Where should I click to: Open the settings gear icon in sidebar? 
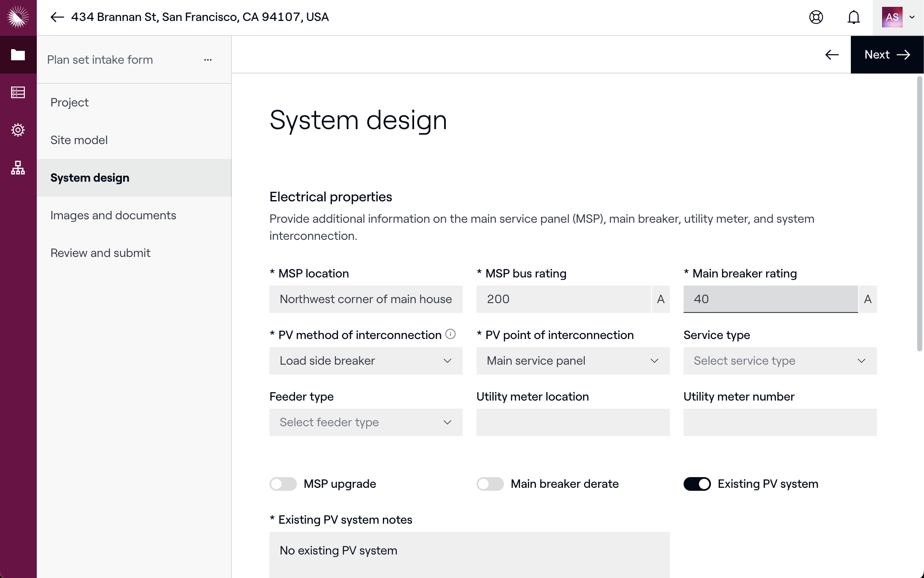pos(18,130)
